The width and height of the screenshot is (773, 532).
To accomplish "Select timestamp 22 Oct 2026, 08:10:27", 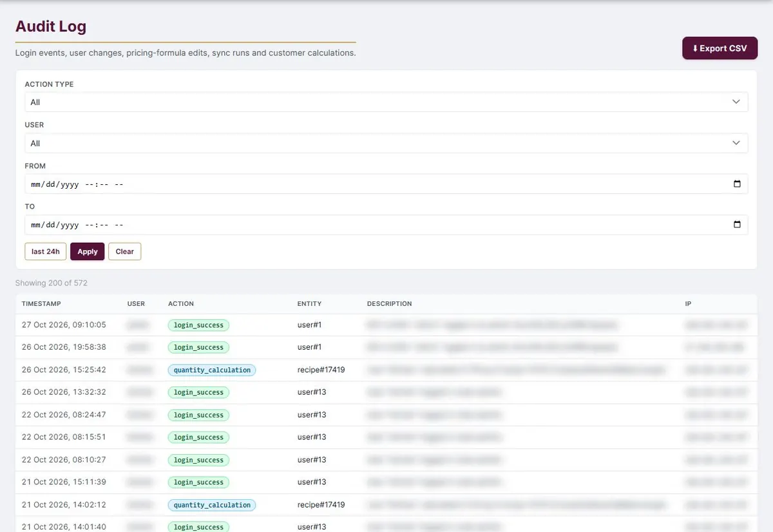I will click(64, 460).
